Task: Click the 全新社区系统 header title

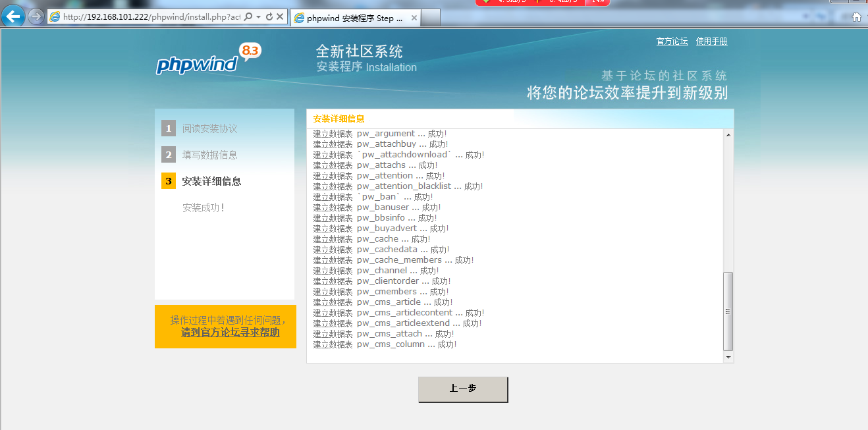Action: click(x=359, y=51)
